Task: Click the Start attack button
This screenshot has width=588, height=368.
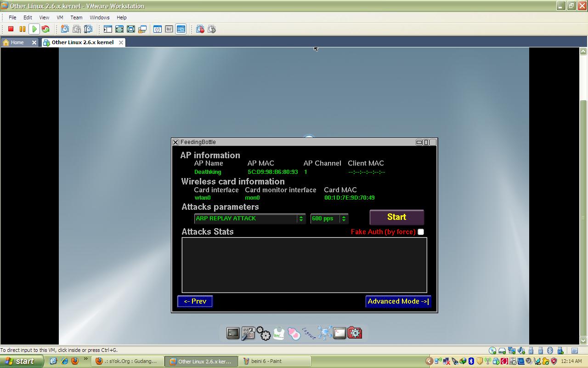Action: (x=397, y=217)
